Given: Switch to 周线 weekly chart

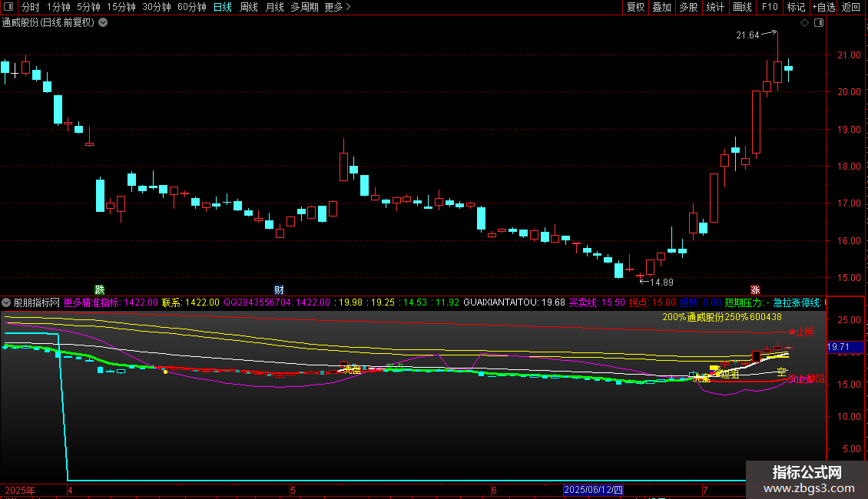Looking at the screenshot, I should (249, 7).
